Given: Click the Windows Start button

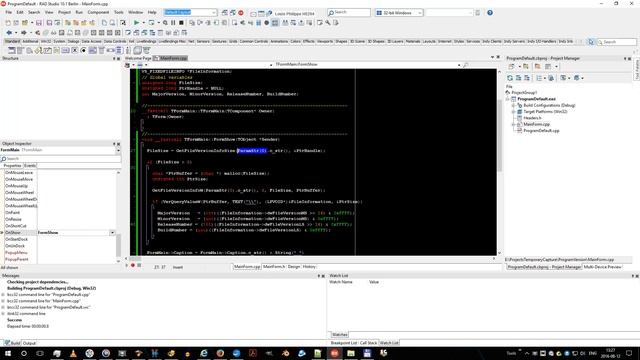Looking at the screenshot, I should [8, 353].
